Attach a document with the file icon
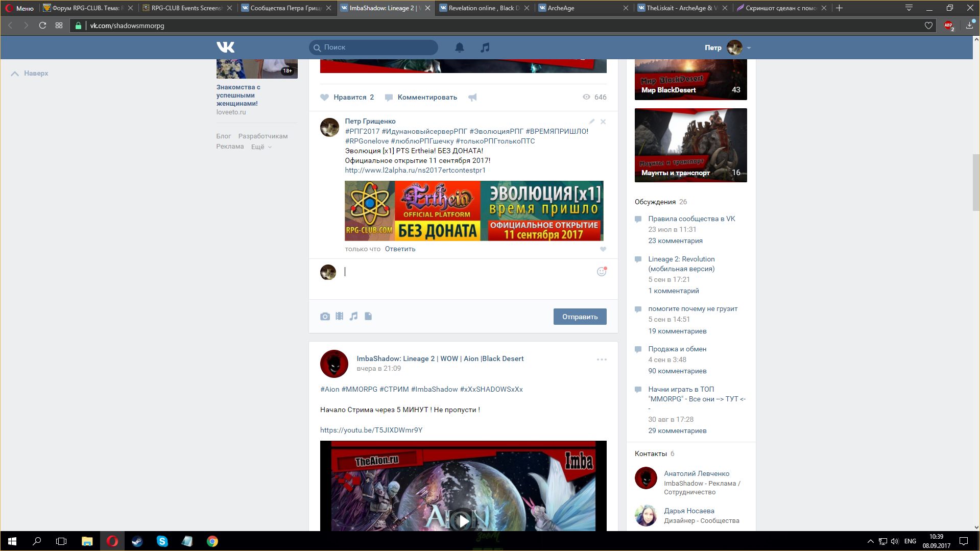 [x=368, y=316]
